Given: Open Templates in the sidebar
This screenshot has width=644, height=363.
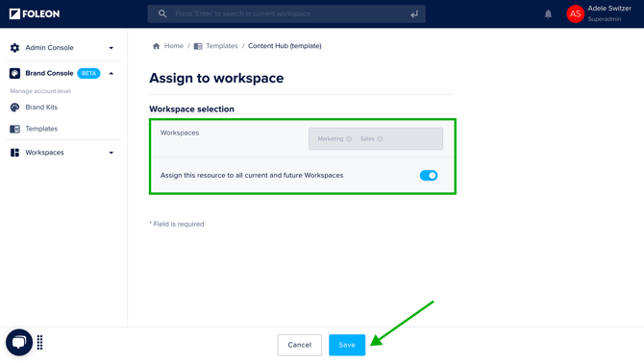Looking at the screenshot, I should (41, 129).
